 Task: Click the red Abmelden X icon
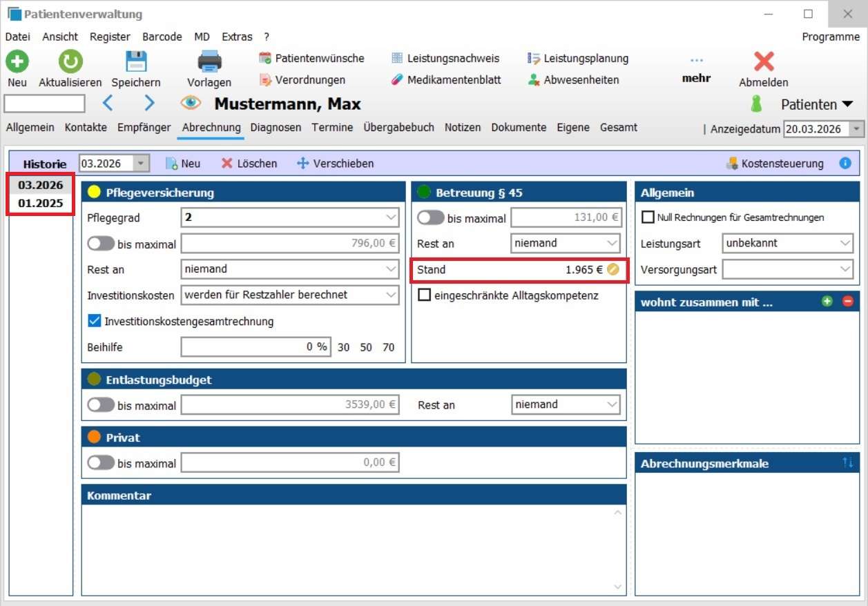point(763,62)
